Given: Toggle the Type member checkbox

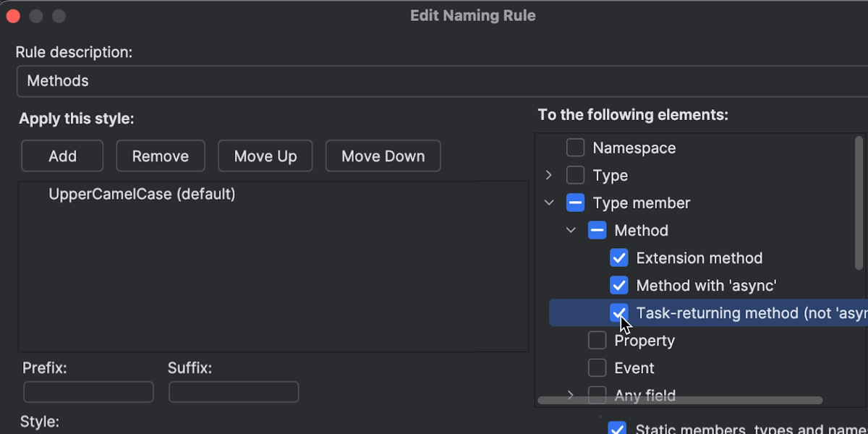Looking at the screenshot, I should tap(575, 203).
